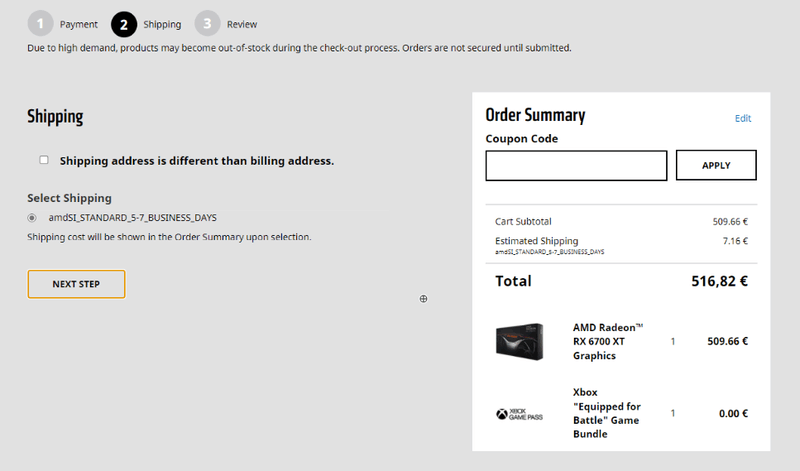The width and height of the screenshot is (800, 471).
Task: Choose the amdSI_STANDARD_5-7_BUSINESS_DAYS shipping radio
Action: [32, 218]
